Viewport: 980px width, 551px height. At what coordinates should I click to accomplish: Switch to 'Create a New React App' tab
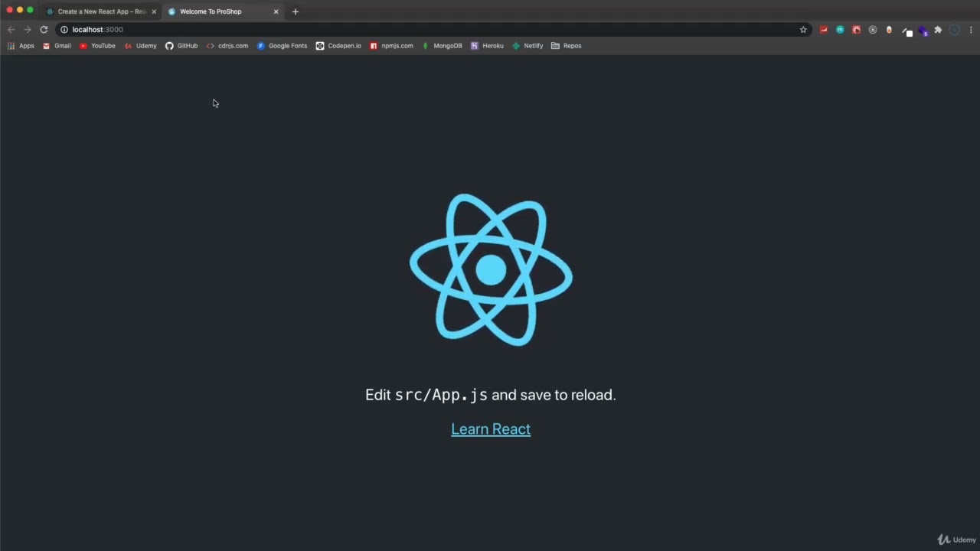100,11
